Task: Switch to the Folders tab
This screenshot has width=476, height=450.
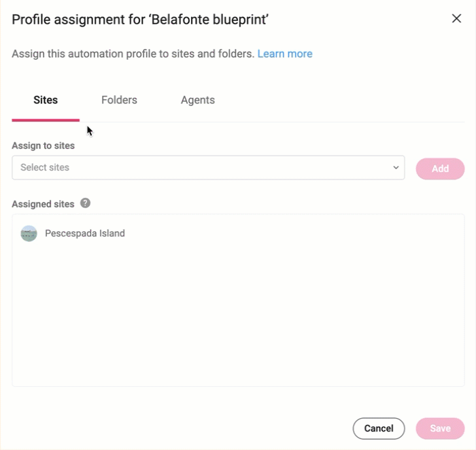Action: click(119, 100)
